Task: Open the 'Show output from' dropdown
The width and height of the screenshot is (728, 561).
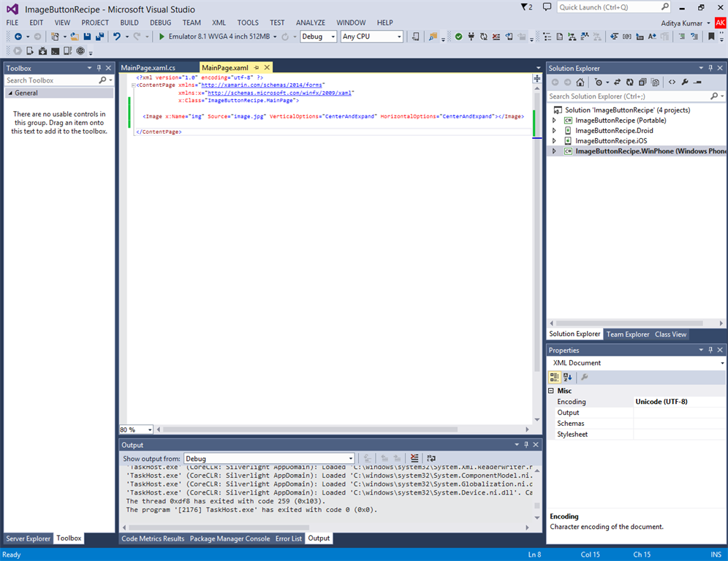Action: coord(269,459)
